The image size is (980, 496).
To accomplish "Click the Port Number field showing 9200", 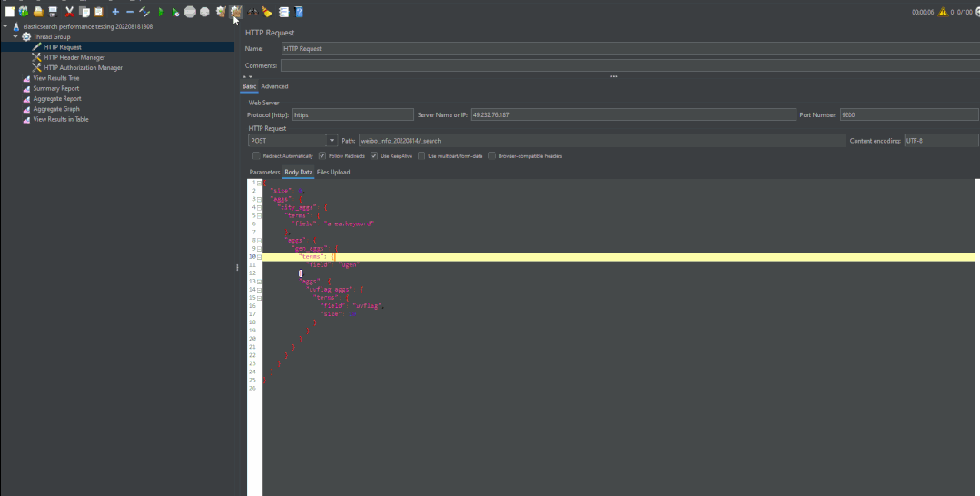I will point(909,115).
